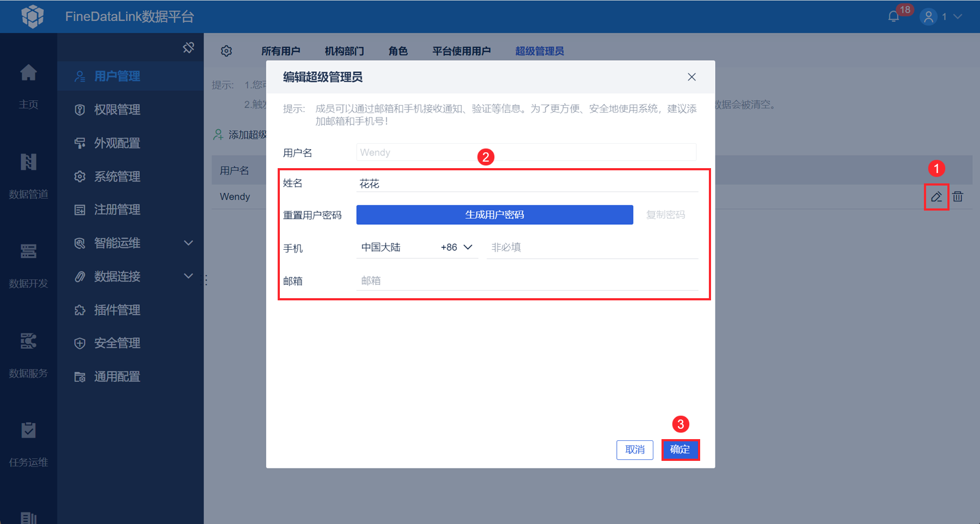Screen dimensions: 980x524
Task: Close the 编辑超级管理员 dialog
Action: (x=691, y=77)
